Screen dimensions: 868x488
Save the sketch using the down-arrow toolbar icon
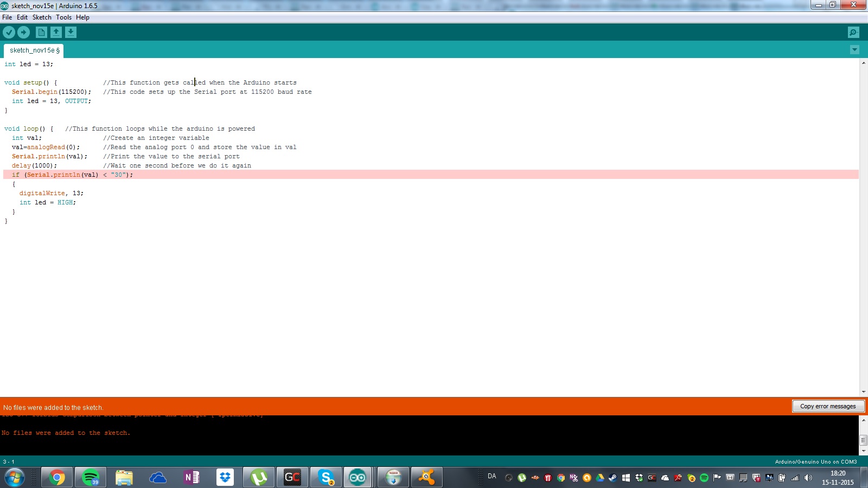tap(71, 33)
